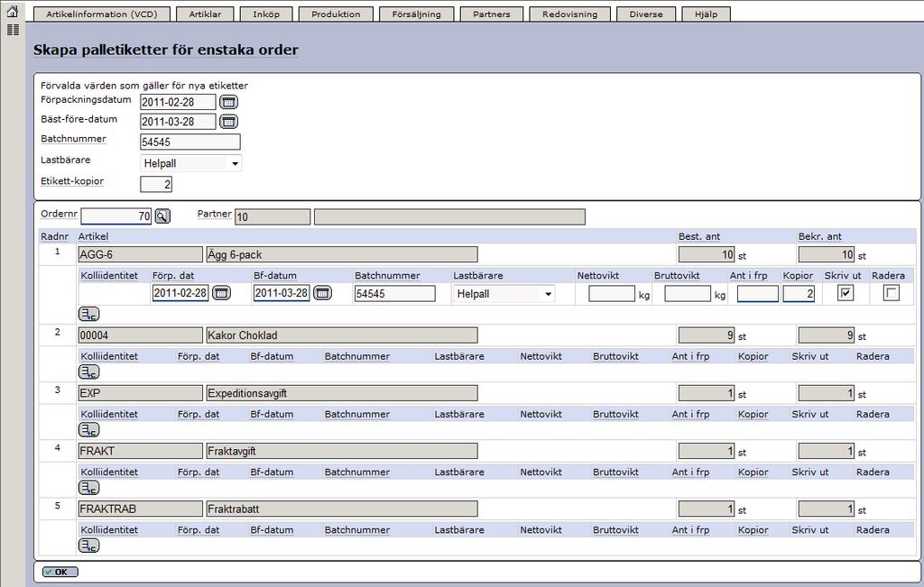Click the Expeditionsavgift article name
Screen dimensions: 924x587
[x=342, y=393]
